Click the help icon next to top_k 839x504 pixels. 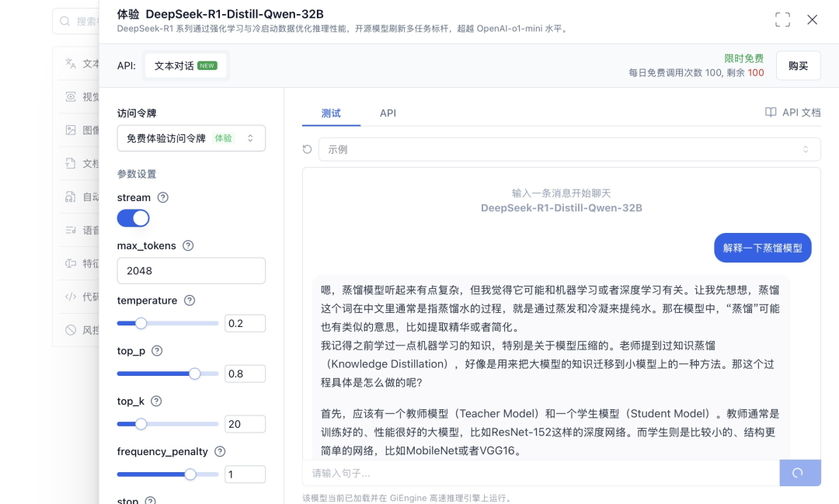click(x=156, y=401)
